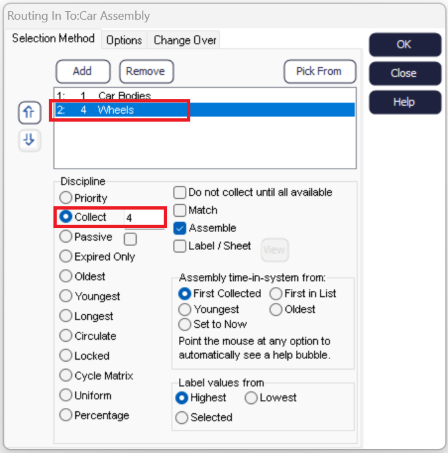Uncheck the Assemble checkbox

180,228
